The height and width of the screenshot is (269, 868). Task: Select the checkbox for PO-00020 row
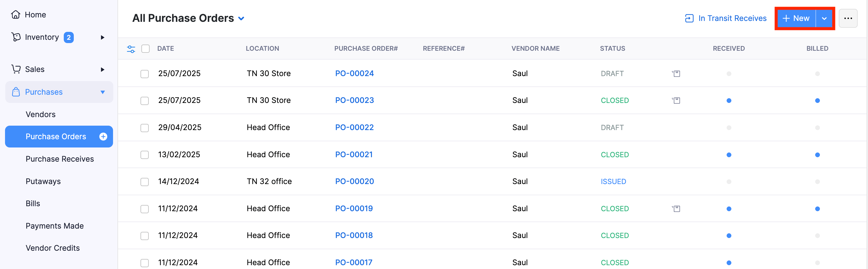click(145, 182)
